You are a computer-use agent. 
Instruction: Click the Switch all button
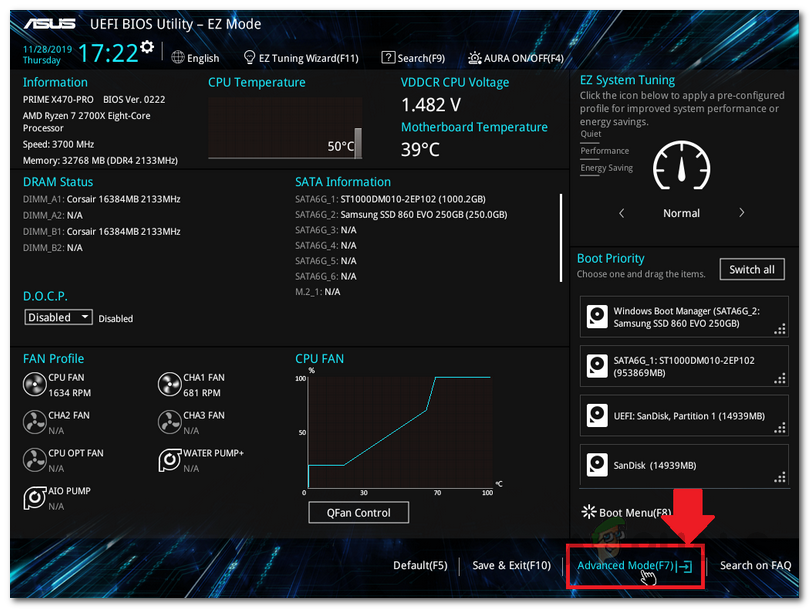point(752,269)
